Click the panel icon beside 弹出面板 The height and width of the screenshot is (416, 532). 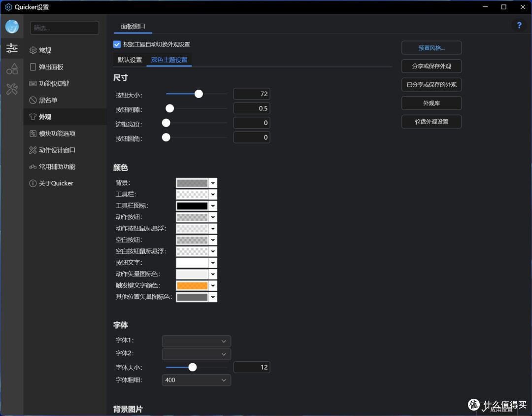coord(33,67)
